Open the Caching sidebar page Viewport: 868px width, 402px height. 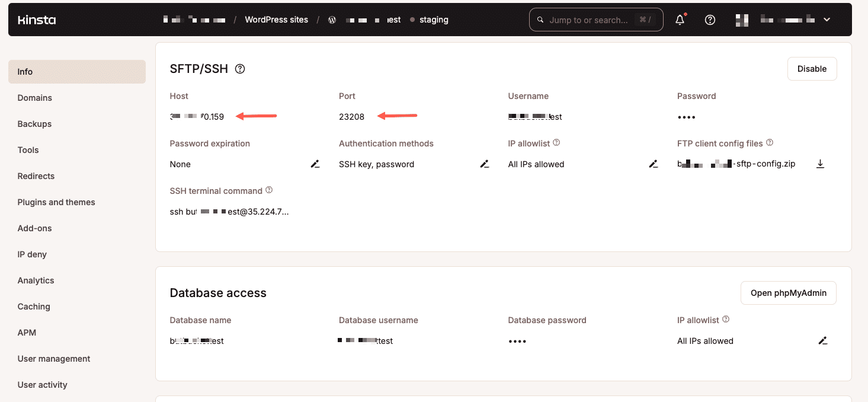click(34, 307)
